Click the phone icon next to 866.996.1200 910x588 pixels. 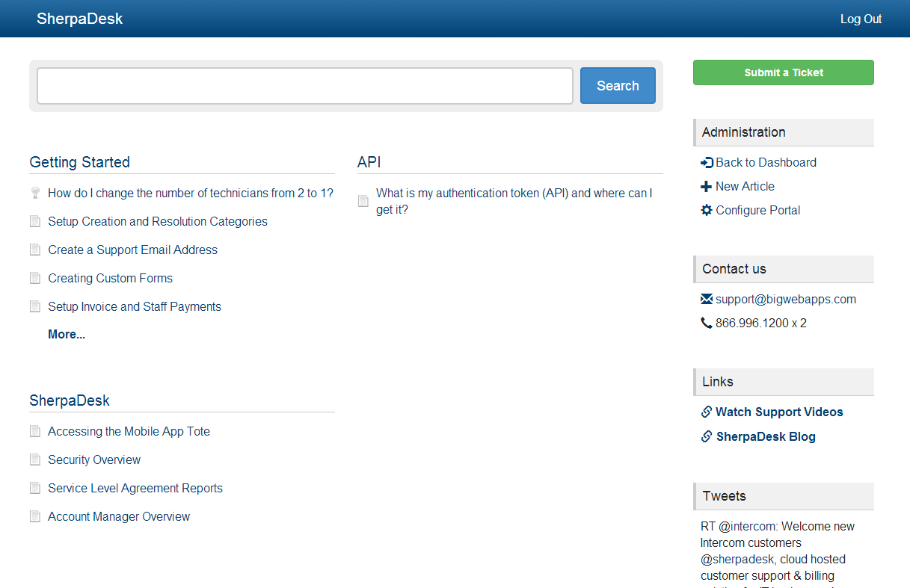click(x=707, y=323)
